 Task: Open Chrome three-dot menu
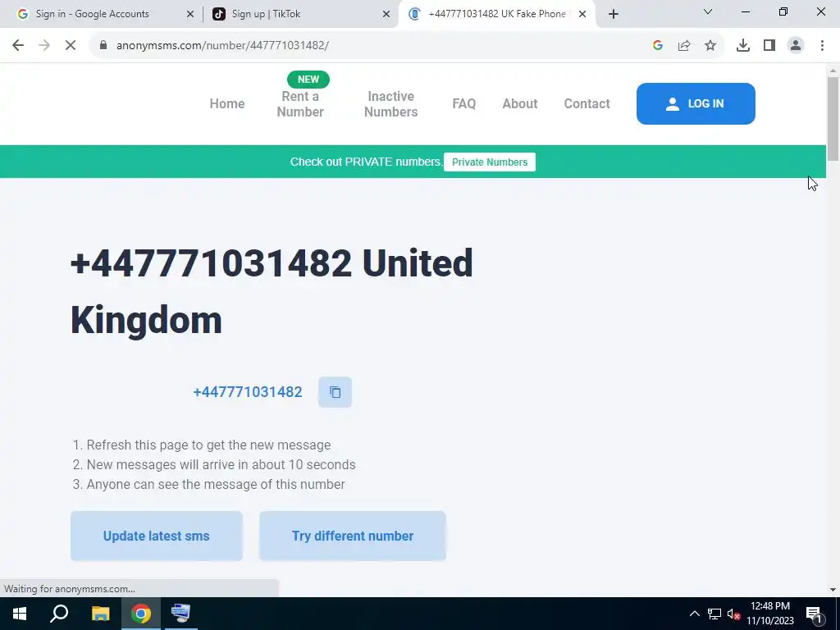click(x=822, y=46)
